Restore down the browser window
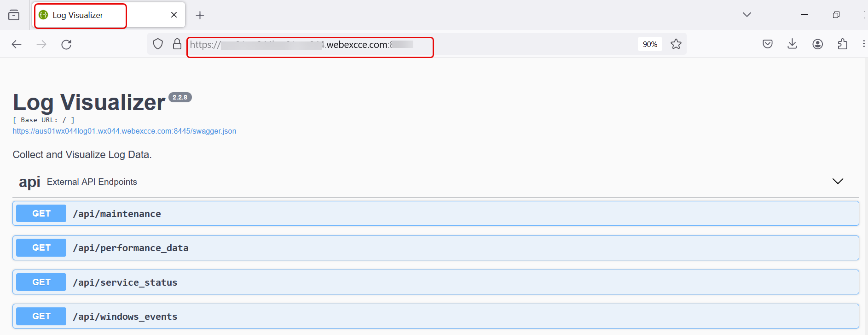 pos(836,15)
